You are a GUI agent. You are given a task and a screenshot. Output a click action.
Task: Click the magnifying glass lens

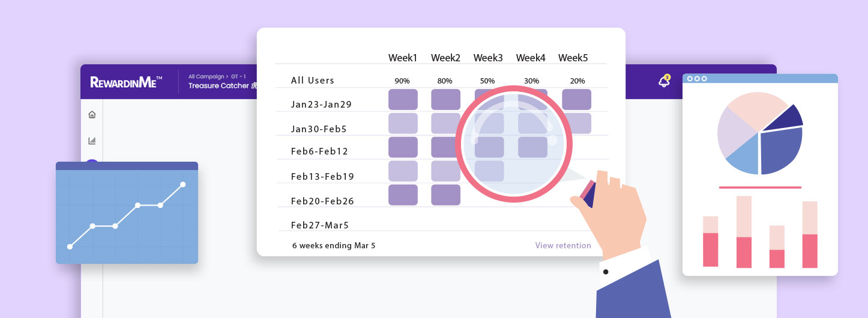click(514, 143)
